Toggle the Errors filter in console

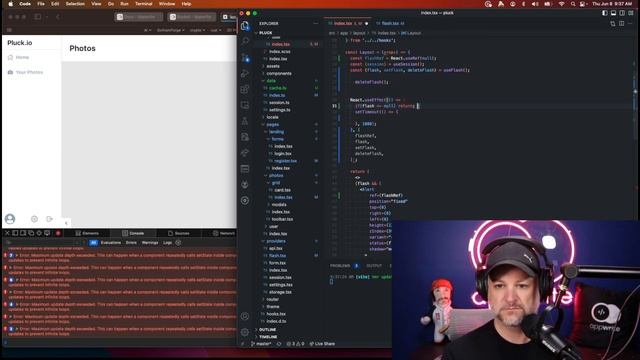click(131, 242)
